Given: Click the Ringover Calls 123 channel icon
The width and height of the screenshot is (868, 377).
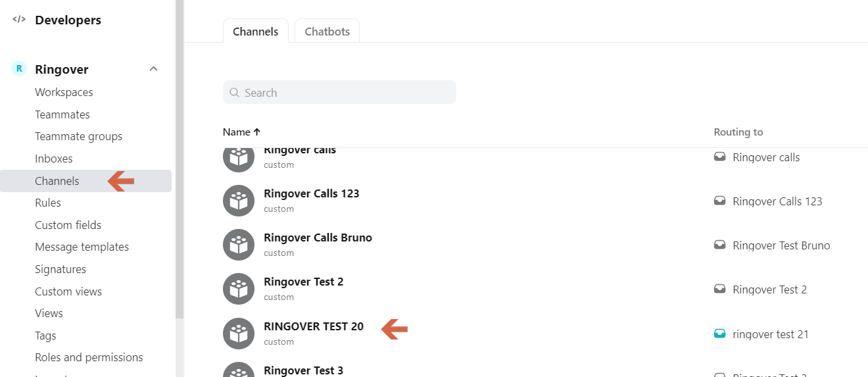Looking at the screenshot, I should 239,201.
